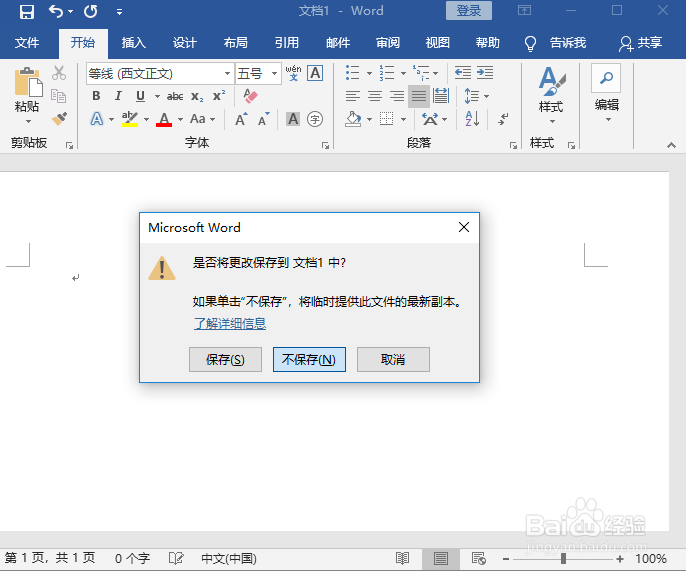Switch to the 视图 View tab
Image resolution: width=686 pixels, height=571 pixels.
click(x=438, y=43)
